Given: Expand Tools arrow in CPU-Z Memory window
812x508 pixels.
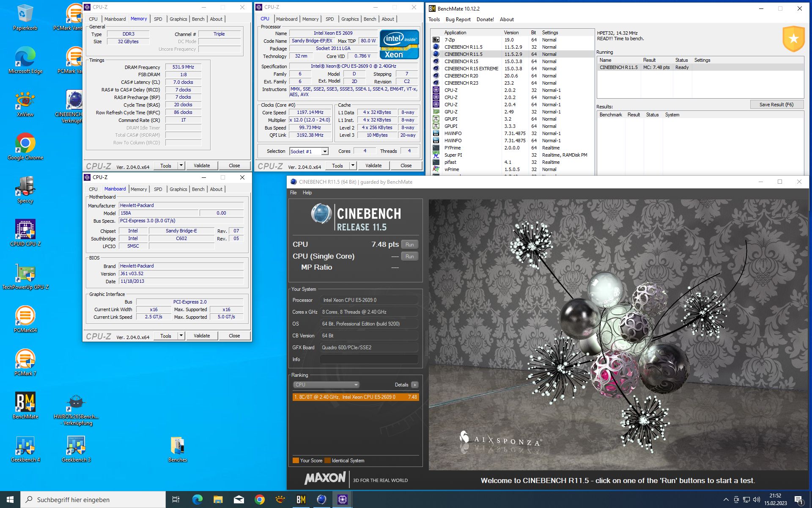Looking at the screenshot, I should 181,166.
